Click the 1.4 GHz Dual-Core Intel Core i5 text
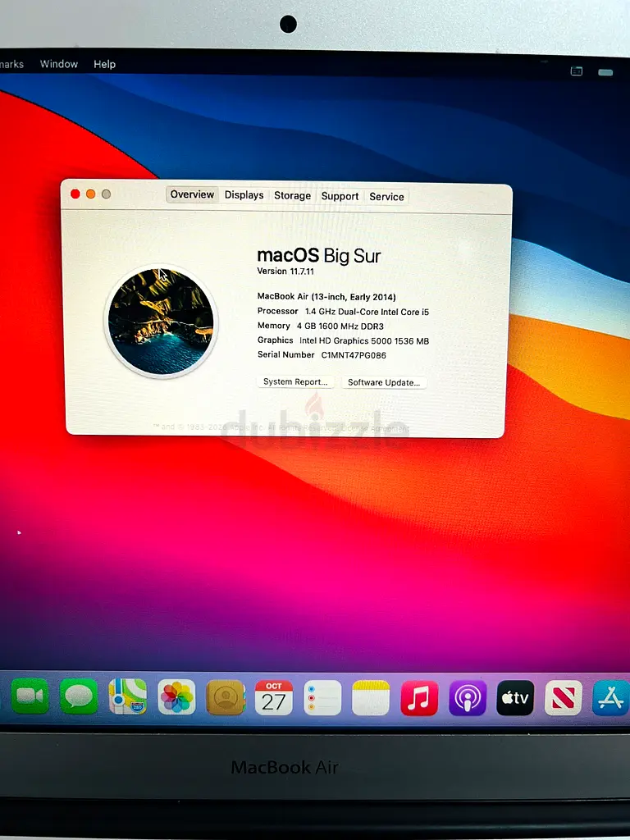The image size is (630, 840). pos(367,312)
